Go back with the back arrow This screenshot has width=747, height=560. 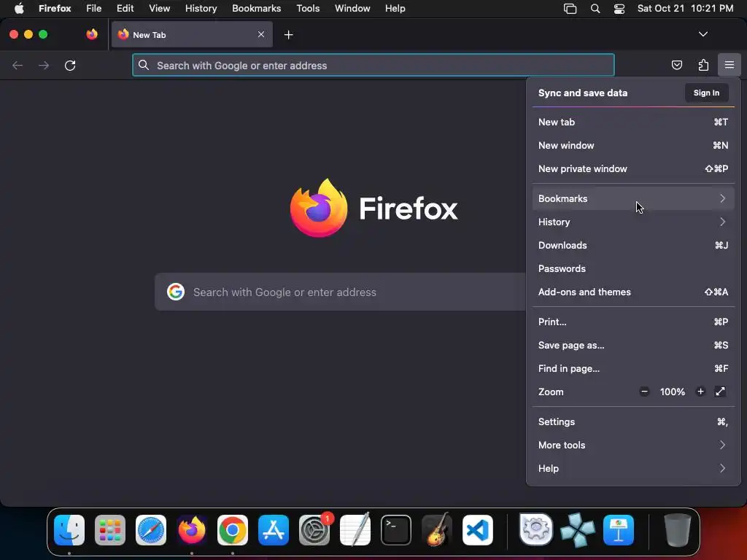[18, 65]
